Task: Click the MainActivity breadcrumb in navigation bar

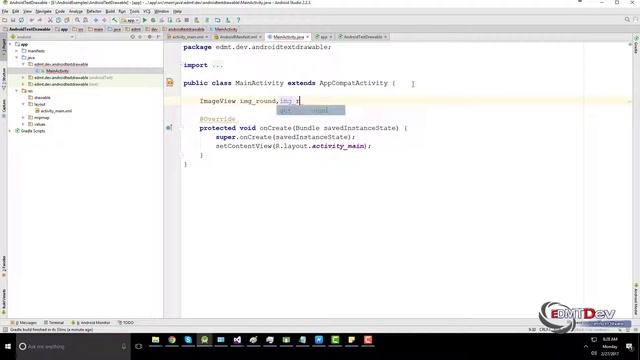Action: (224, 29)
